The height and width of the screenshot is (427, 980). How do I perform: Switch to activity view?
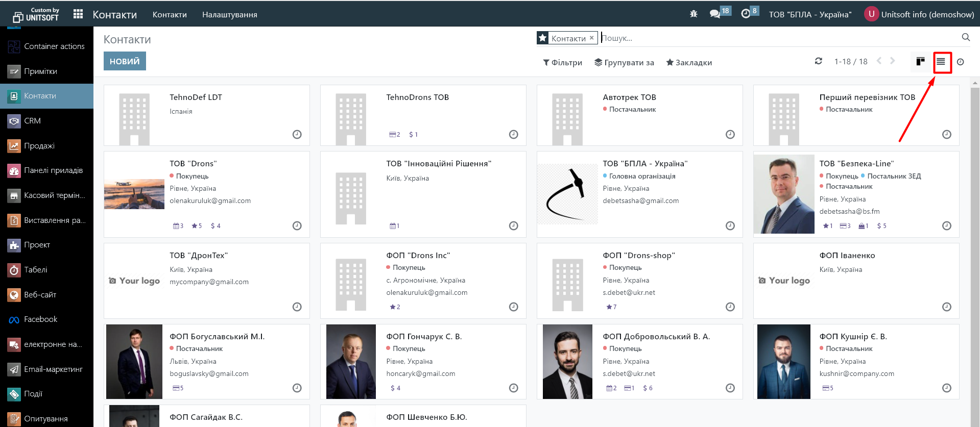tap(960, 62)
